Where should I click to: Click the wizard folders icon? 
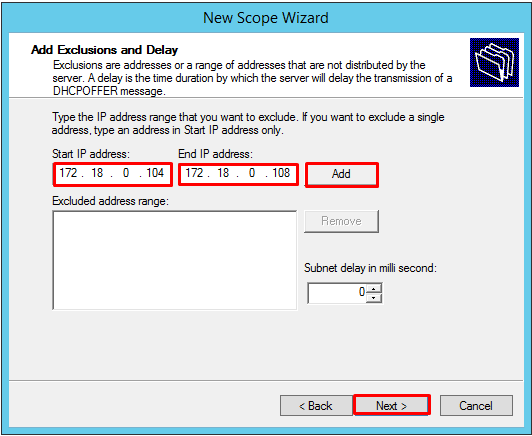(x=494, y=62)
